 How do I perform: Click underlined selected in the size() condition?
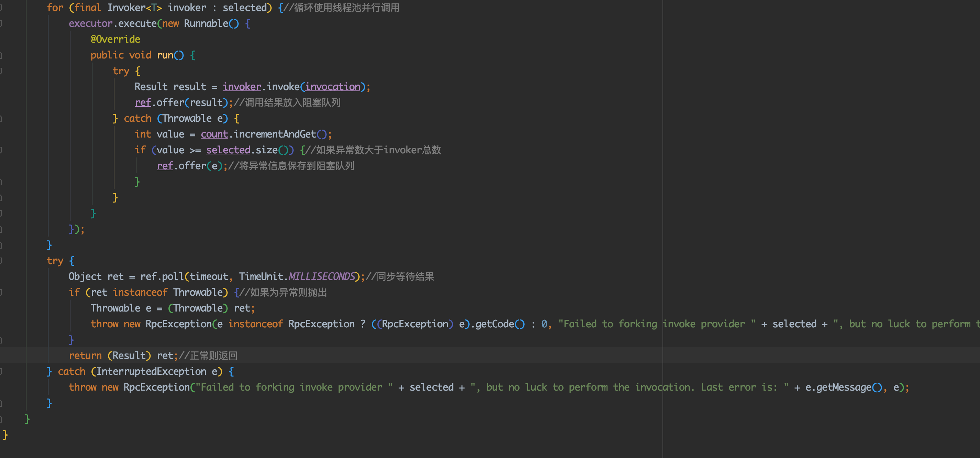(228, 150)
